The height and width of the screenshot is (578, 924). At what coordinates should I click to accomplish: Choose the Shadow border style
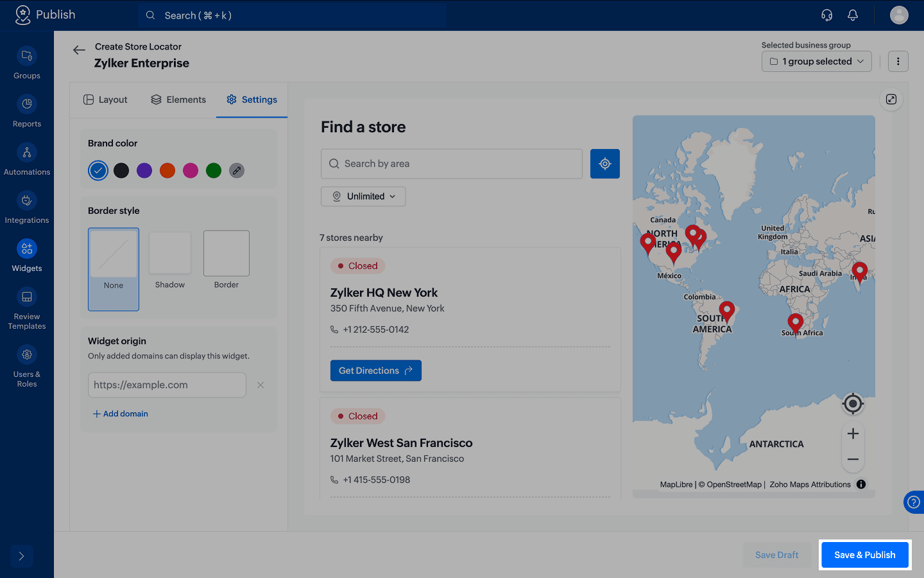pyautogui.click(x=170, y=261)
